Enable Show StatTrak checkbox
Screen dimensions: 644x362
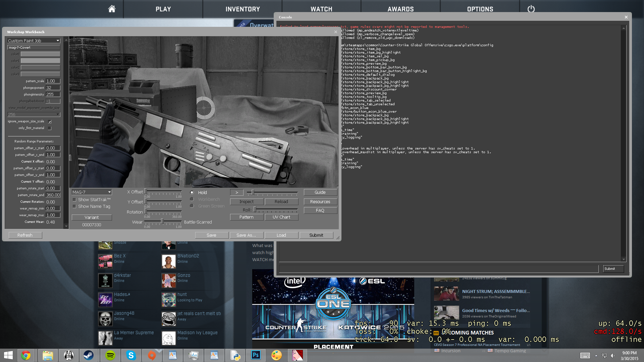click(74, 200)
